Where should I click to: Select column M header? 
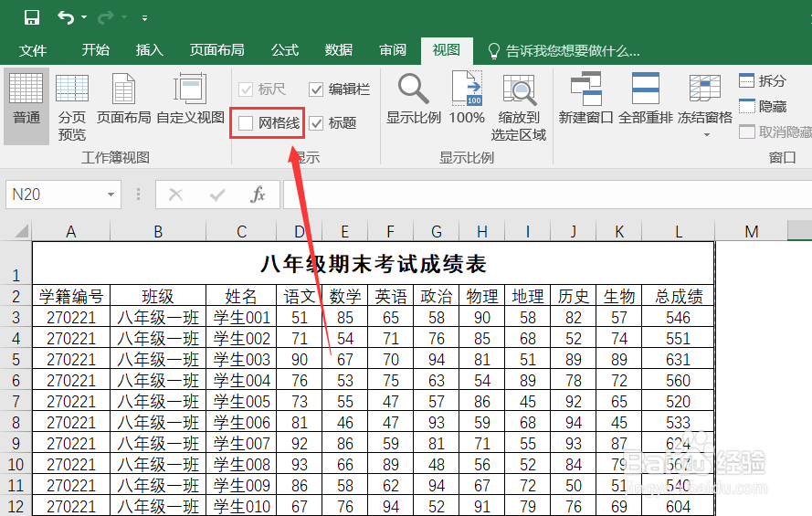(751, 231)
